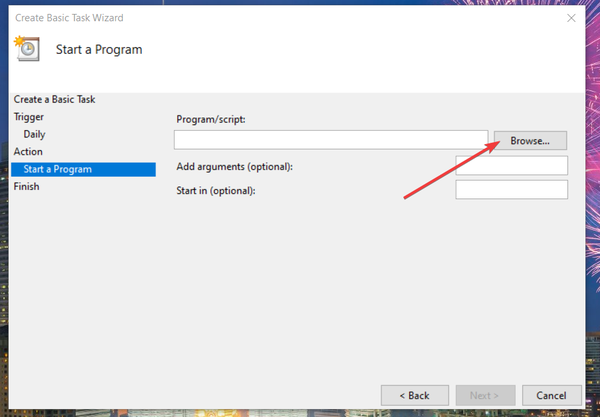Select the Trigger step in the sidebar

pos(28,117)
